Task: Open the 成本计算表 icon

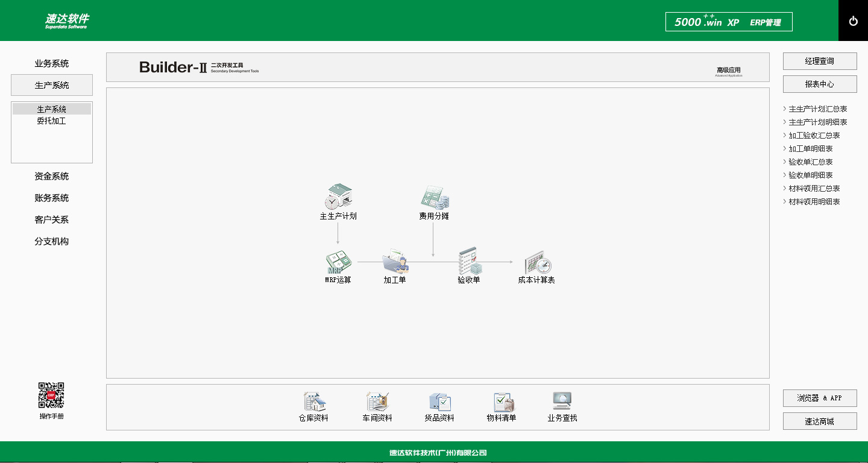Action: click(x=536, y=263)
